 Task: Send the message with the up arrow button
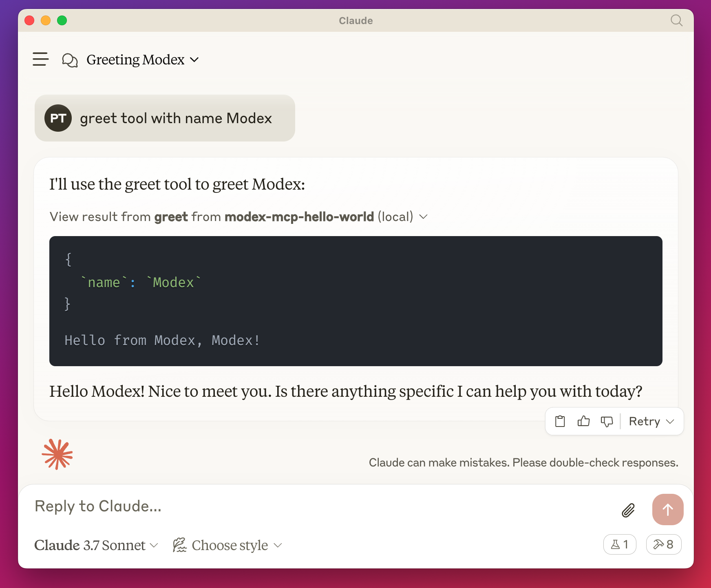click(667, 510)
